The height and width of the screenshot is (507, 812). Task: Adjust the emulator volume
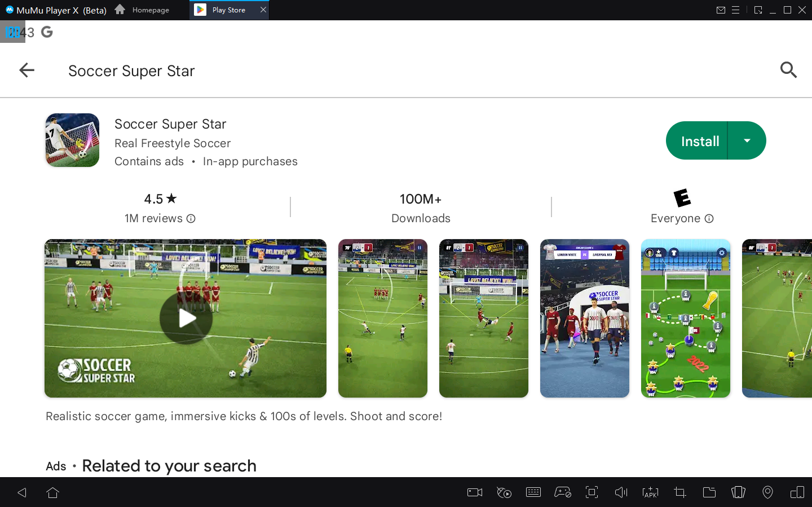click(x=621, y=492)
